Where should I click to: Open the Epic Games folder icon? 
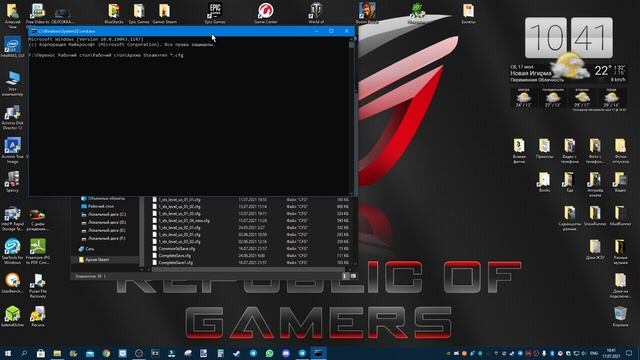coord(139,13)
